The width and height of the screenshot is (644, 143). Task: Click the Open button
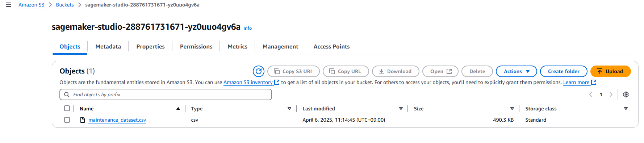point(440,71)
